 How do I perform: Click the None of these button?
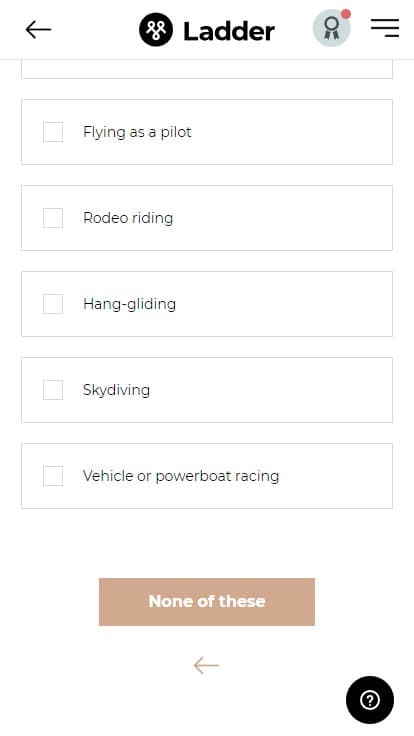click(207, 602)
